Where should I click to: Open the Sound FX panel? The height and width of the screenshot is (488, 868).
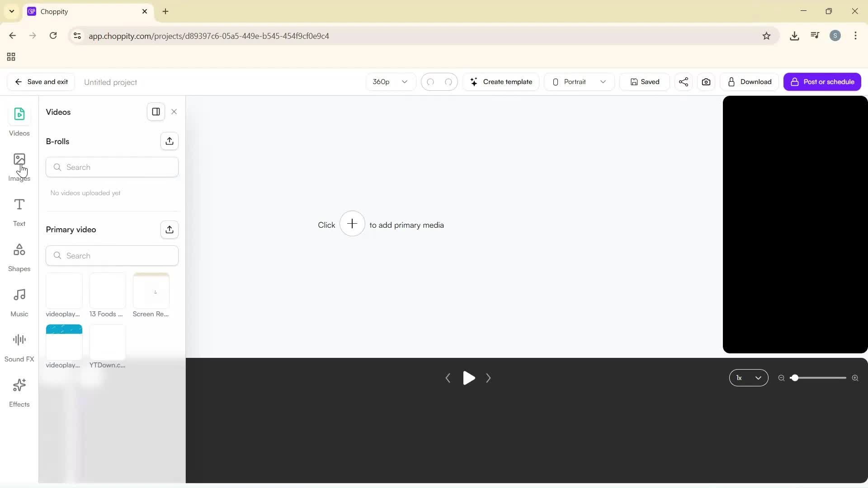[x=19, y=346]
